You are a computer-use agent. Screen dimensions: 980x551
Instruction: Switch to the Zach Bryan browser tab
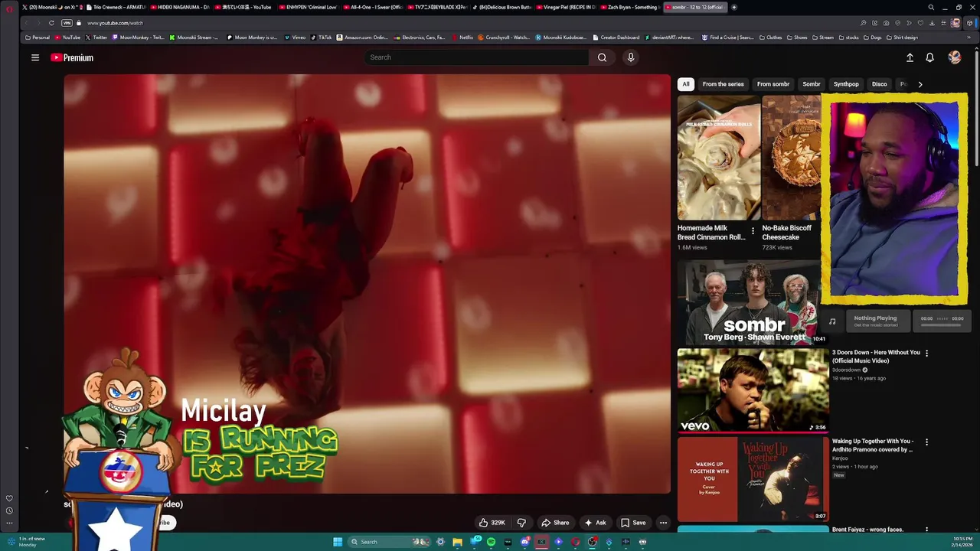coord(629,7)
